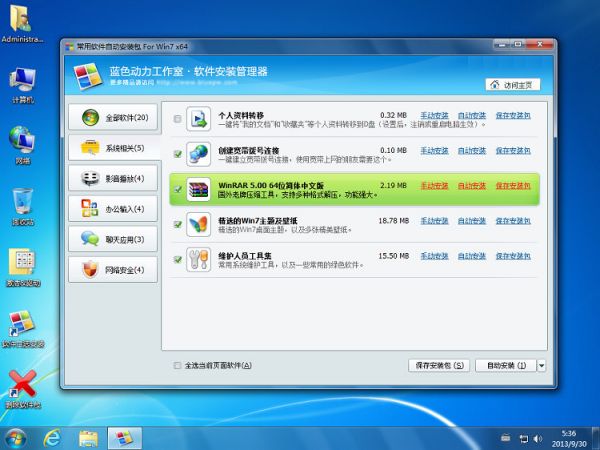This screenshot has height=450, width=600.
Task: Expand the dropdown arrow beside 自动安装
Action: point(541,366)
